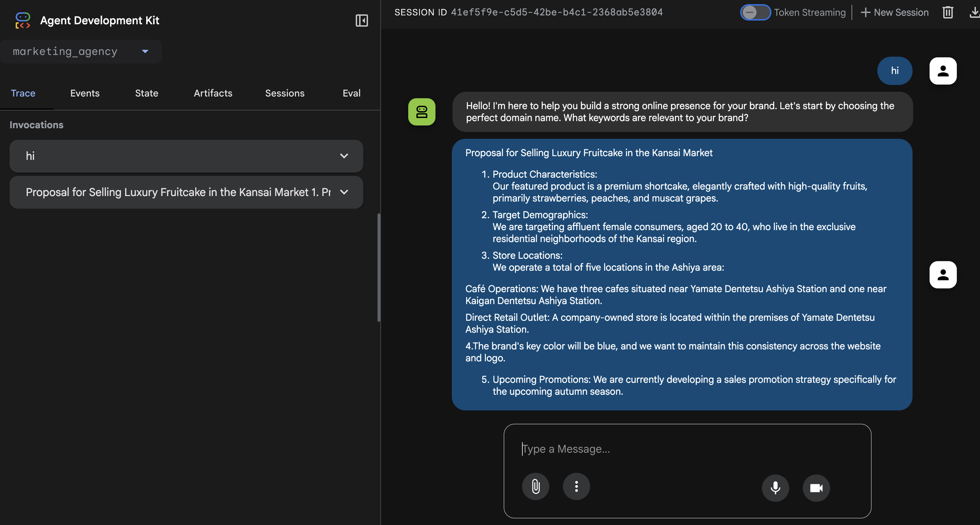Toggle the Token Streaming switch
Image resolution: width=980 pixels, height=525 pixels.
pyautogui.click(x=755, y=13)
